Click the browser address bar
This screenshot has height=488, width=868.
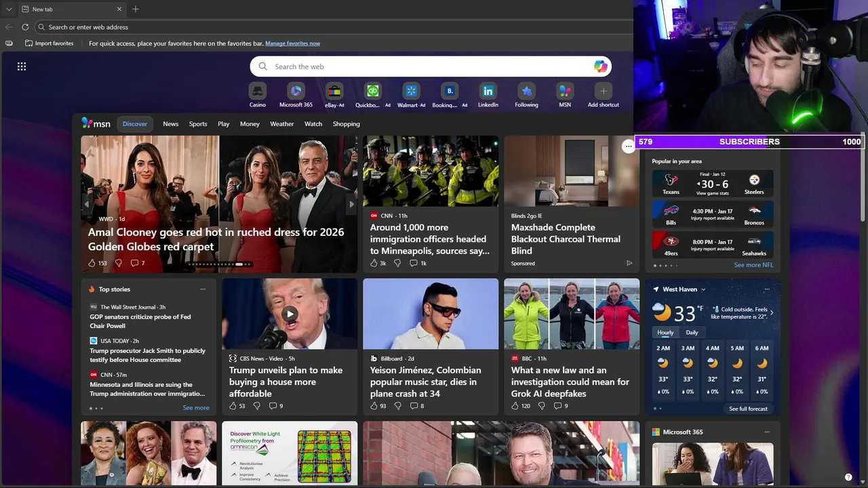coord(334,27)
